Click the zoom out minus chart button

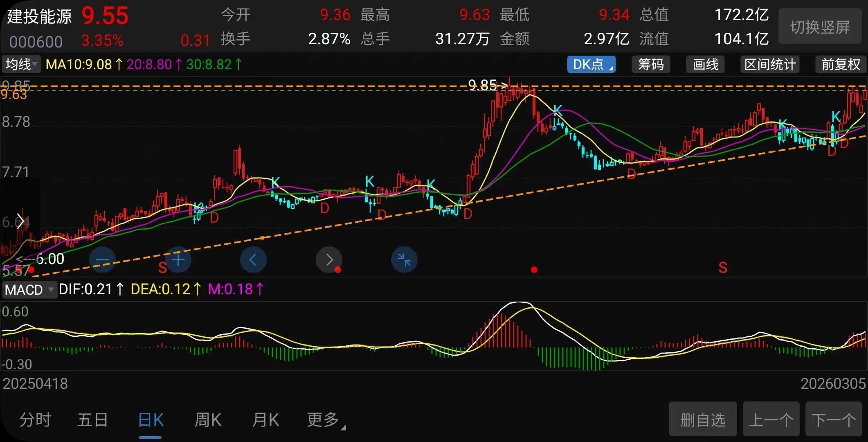pos(102,260)
